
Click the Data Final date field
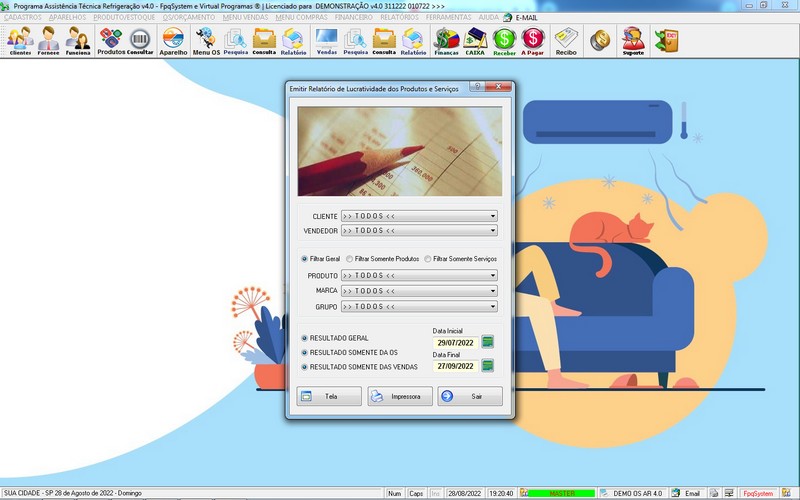[x=456, y=366]
